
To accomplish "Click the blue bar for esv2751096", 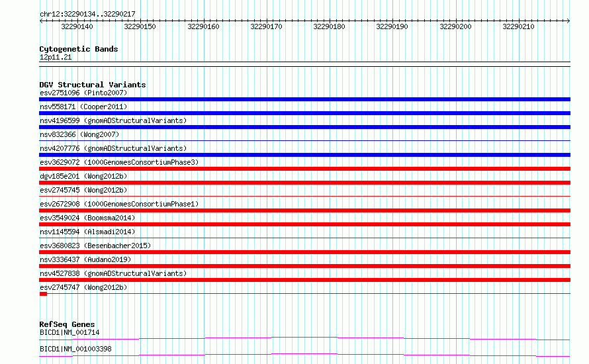I will (304, 99).
